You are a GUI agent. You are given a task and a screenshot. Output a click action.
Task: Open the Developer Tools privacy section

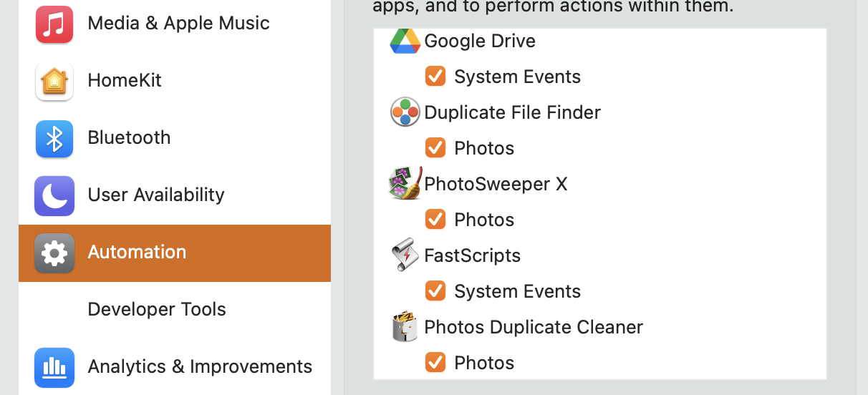click(156, 310)
